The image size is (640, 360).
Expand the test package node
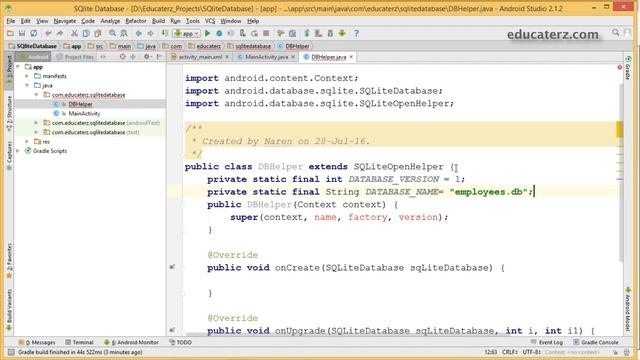(36, 132)
